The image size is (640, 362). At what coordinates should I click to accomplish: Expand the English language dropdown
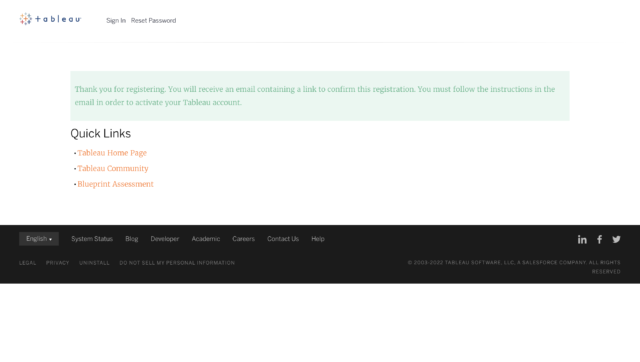[39, 239]
